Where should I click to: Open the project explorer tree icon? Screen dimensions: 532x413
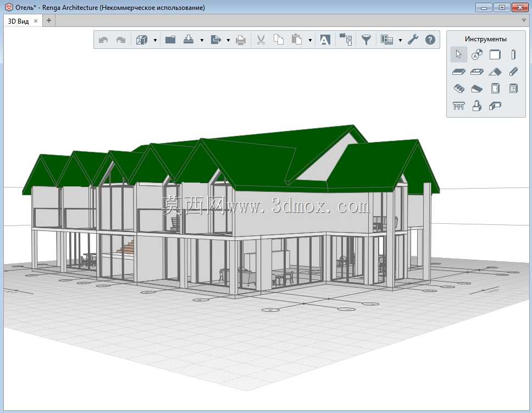(346, 40)
